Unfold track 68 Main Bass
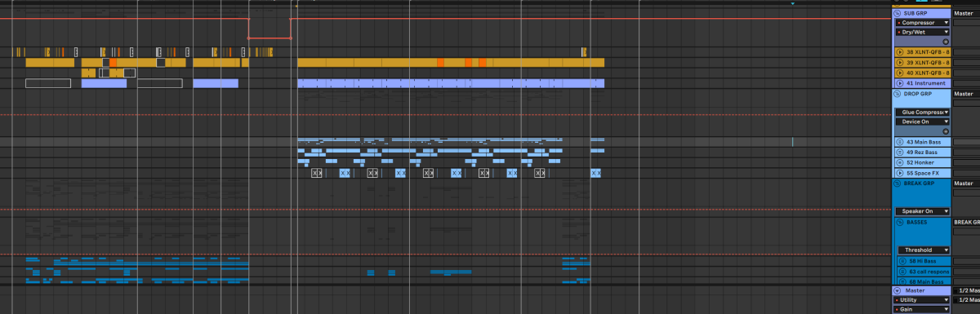This screenshot has width=980, height=314. pyautogui.click(x=902, y=281)
